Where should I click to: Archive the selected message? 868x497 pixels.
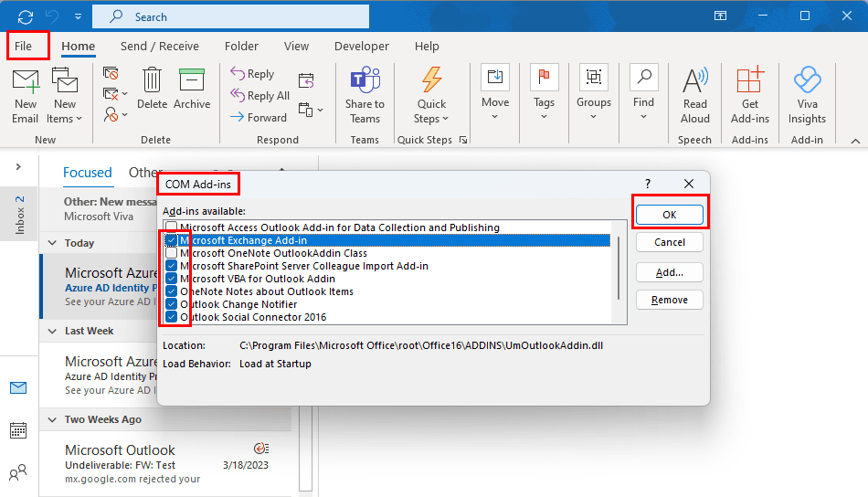[x=192, y=89]
